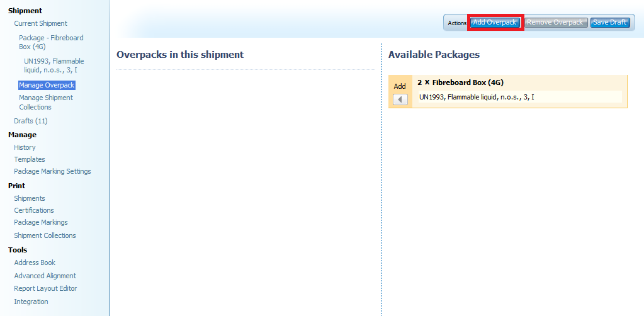Screen dimensions: 644x316
Task: Open Package Marking Settings
Action: coord(52,171)
